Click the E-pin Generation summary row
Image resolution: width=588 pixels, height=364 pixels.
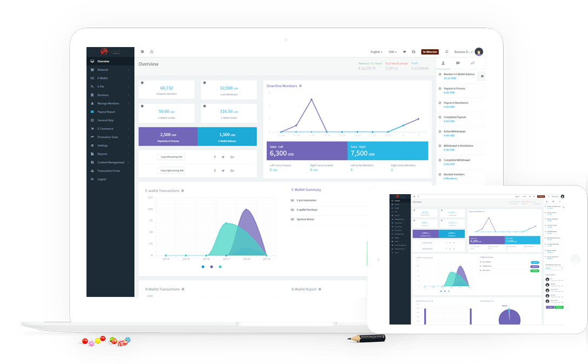[x=328, y=200]
